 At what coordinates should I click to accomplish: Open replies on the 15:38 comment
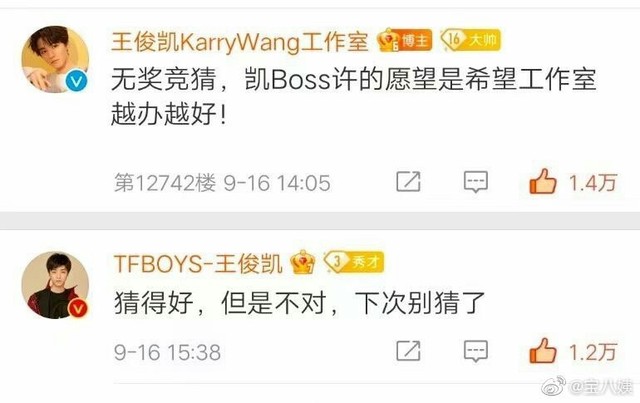pos(476,351)
